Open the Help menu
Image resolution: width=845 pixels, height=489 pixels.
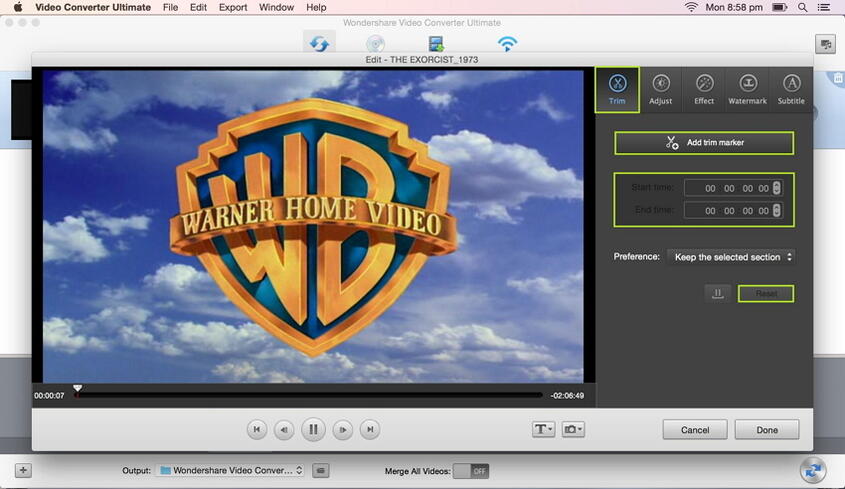pos(316,7)
